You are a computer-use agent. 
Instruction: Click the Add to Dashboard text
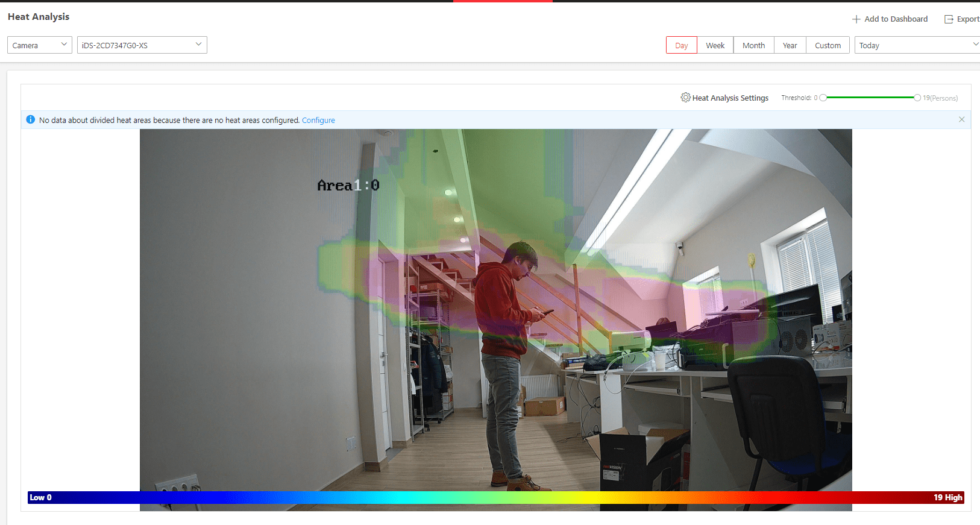coord(896,19)
